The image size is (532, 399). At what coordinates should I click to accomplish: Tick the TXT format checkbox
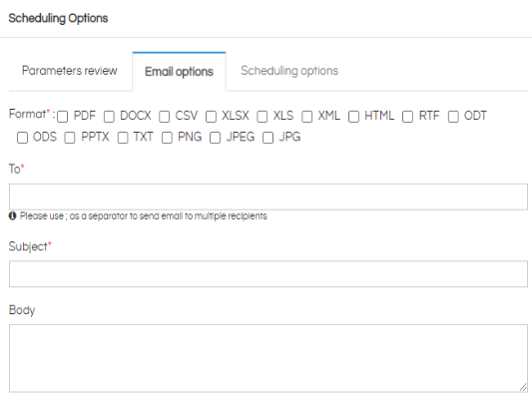click(123, 138)
